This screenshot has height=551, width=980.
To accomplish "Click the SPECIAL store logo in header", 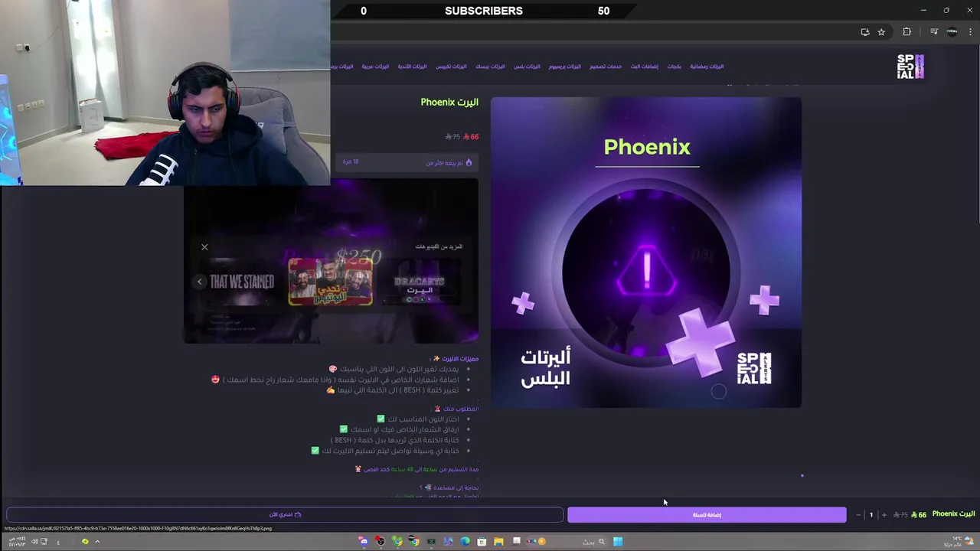I will pyautogui.click(x=910, y=67).
